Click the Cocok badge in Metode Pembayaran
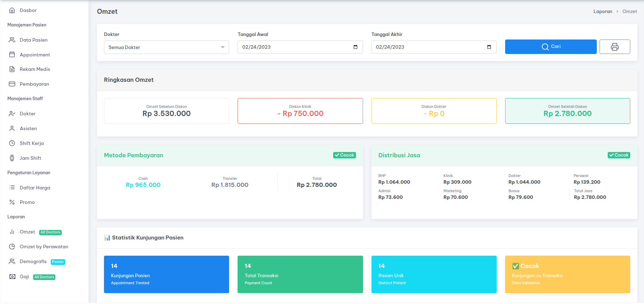Image resolution: width=644 pixels, height=304 pixels. click(344, 155)
